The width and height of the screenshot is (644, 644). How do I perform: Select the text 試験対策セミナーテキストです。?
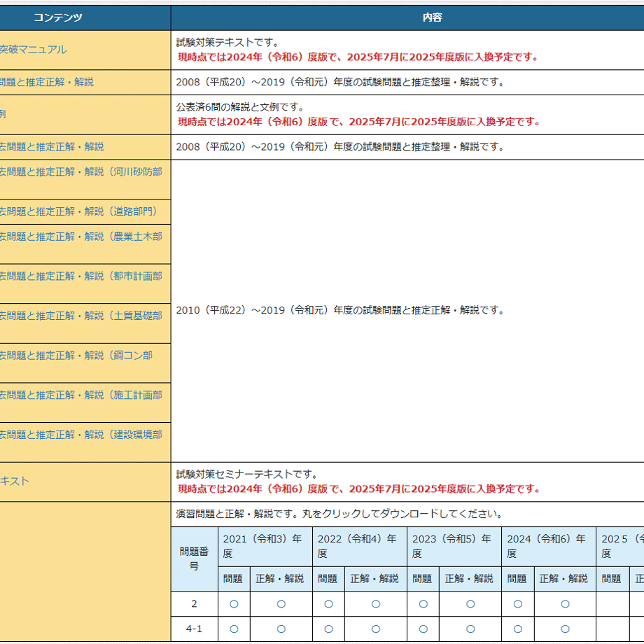pos(247,475)
